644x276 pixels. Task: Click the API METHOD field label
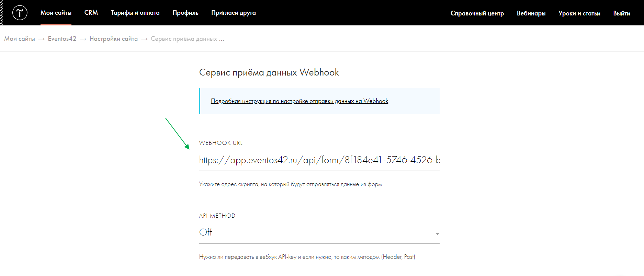point(217,216)
